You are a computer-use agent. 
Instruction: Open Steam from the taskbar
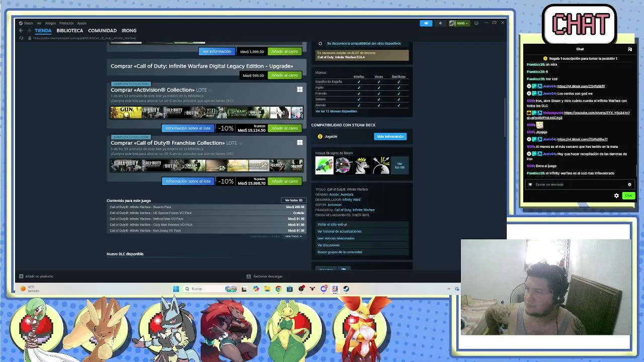coord(346,289)
